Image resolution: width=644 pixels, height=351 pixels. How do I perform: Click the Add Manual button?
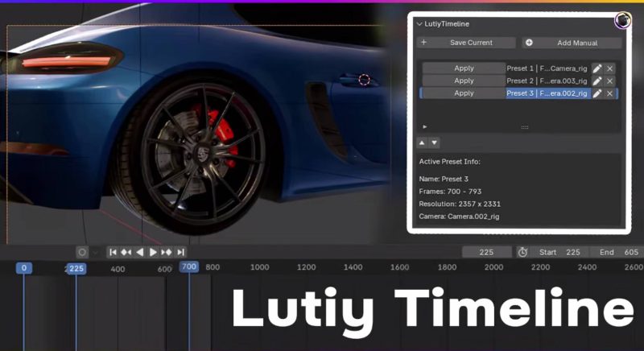(x=572, y=43)
